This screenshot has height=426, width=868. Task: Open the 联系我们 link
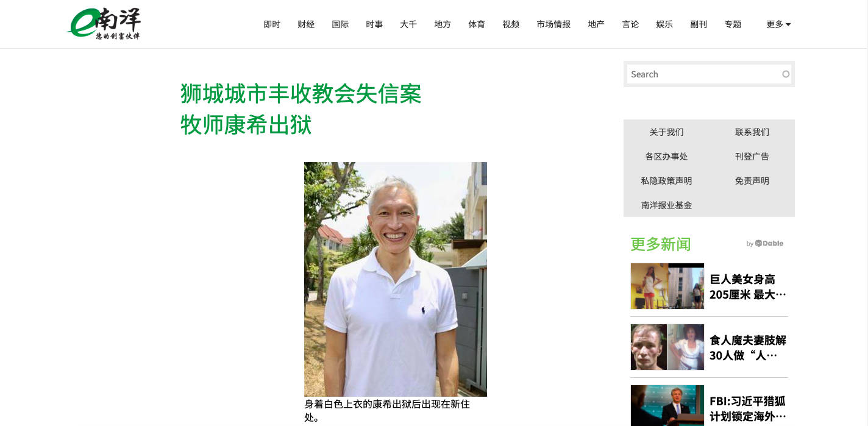point(752,132)
